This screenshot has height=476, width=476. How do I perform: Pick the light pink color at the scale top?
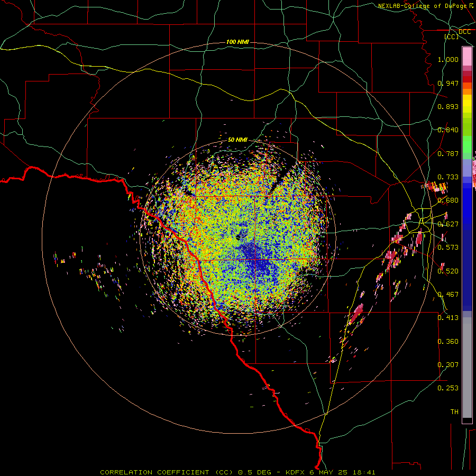tap(467, 56)
